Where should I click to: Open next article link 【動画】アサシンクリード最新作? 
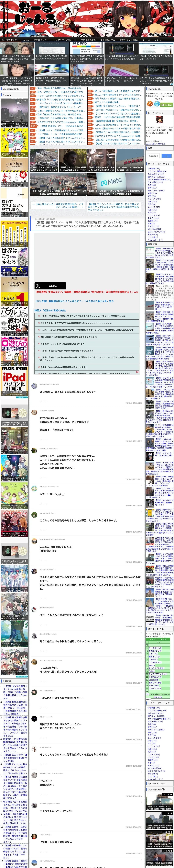[x=113, y=207]
